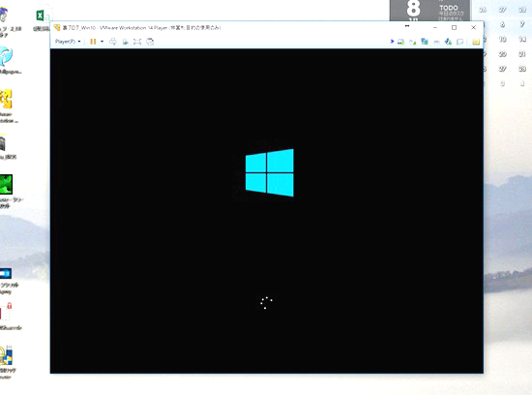Select date 20 in the desktop calendar

pyautogui.click(x=502, y=54)
